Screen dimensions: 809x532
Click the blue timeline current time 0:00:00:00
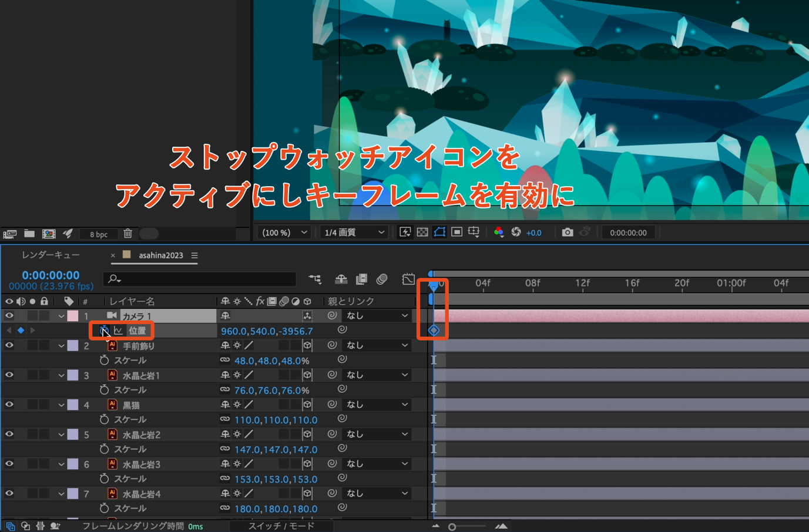click(x=51, y=275)
